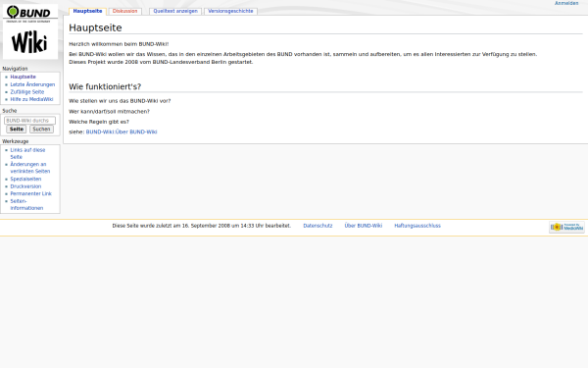Open Letzte Änderungen in sidebar
The height and width of the screenshot is (368, 588).
32,84
